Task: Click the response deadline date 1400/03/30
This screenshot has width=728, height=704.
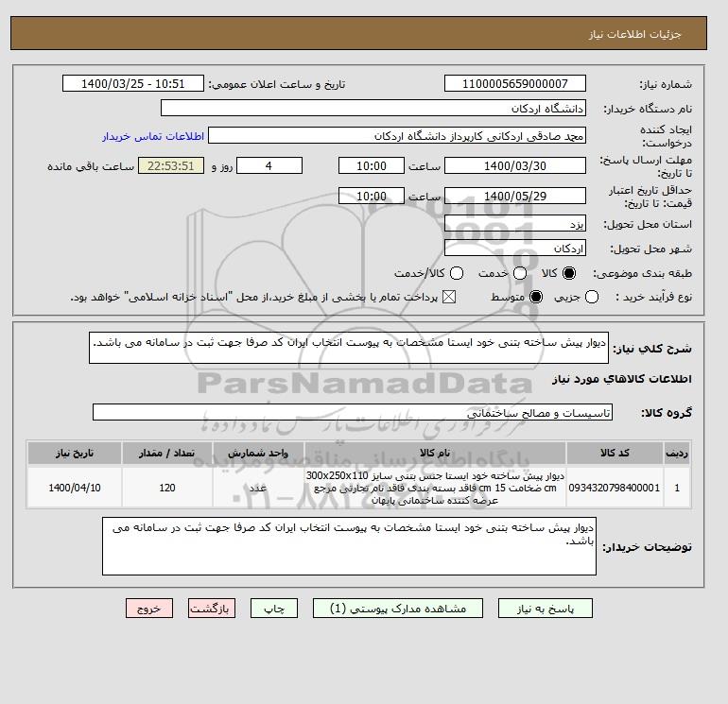Action: click(x=515, y=165)
